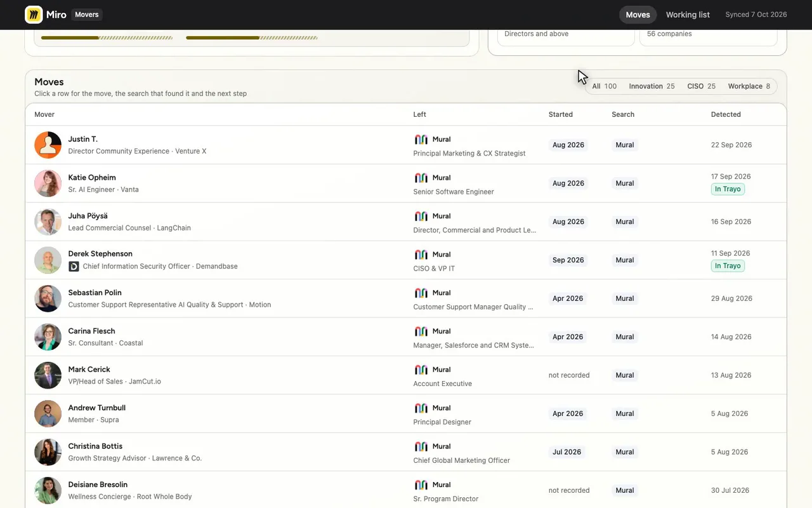Open the Moves tab in header
This screenshot has width=812, height=508.
[x=638, y=15]
